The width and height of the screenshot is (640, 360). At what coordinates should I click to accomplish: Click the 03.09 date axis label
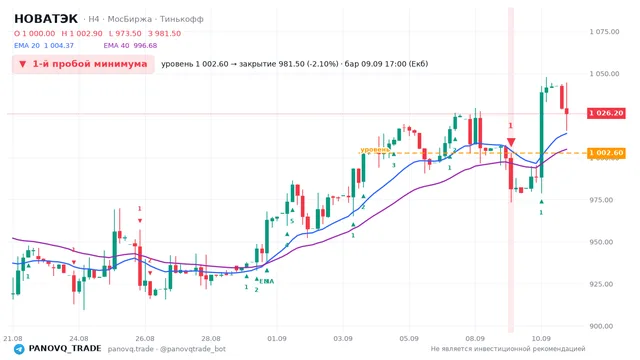343,338
